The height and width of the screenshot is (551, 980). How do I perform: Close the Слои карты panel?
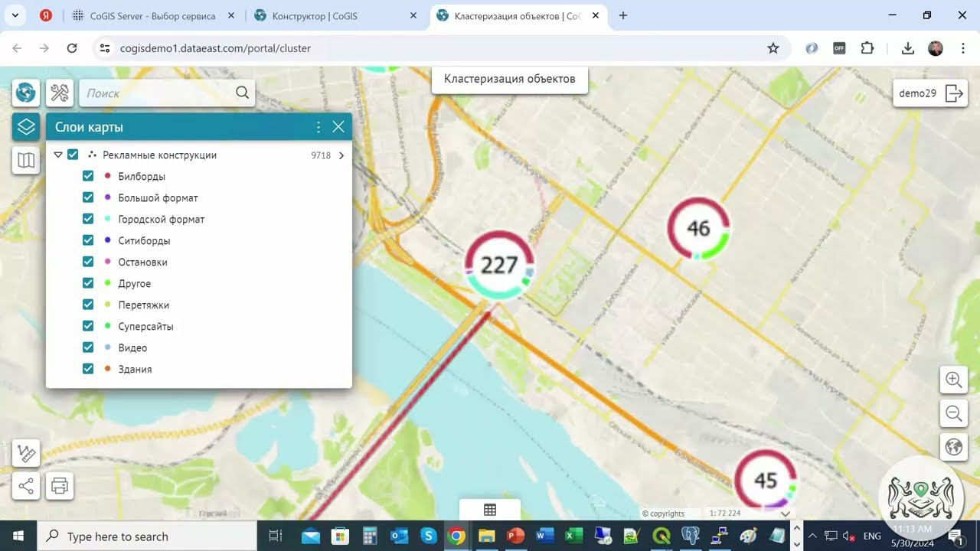tap(338, 127)
